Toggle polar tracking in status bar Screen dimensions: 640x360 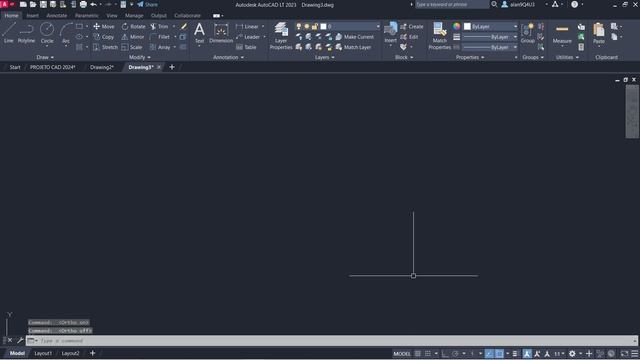pyautogui.click(x=455, y=353)
